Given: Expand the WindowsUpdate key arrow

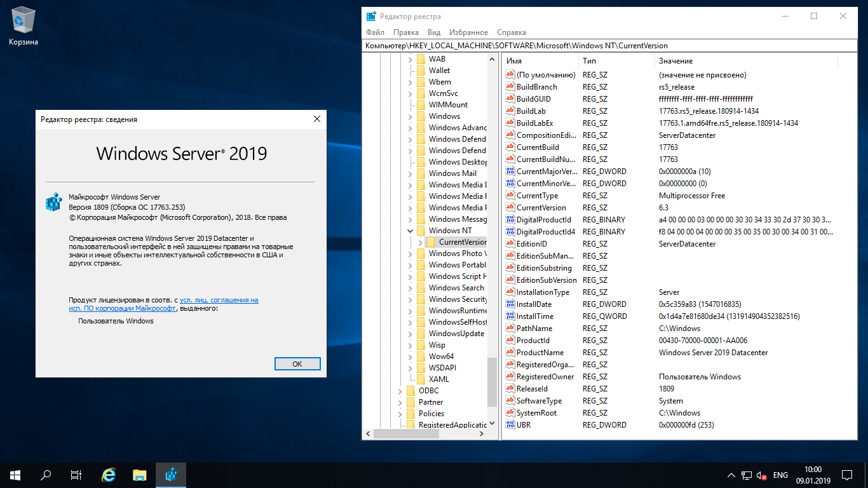Looking at the screenshot, I should pyautogui.click(x=410, y=334).
